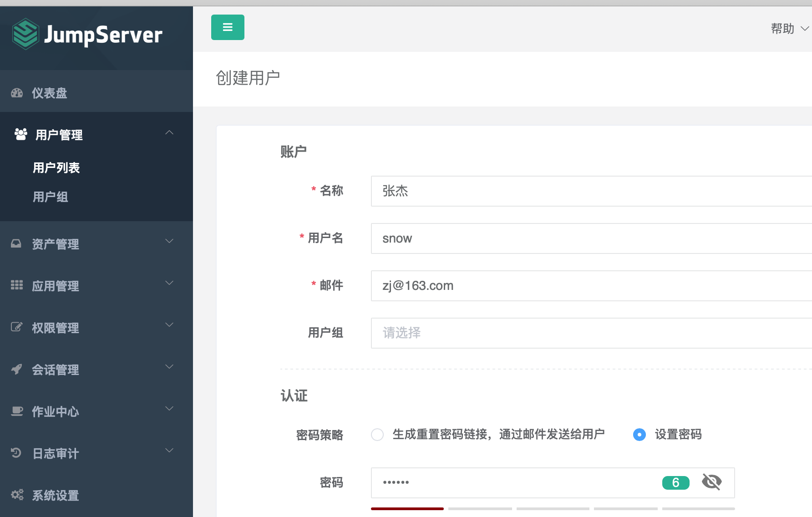Select the 设置密码 radio button
812x517 pixels.
(x=639, y=435)
